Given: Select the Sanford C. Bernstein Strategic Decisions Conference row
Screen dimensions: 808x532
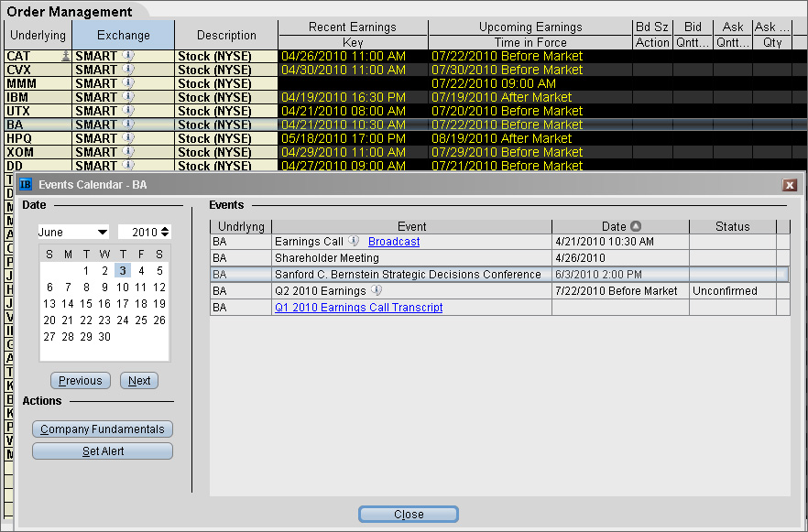Looking at the screenshot, I should pos(500,275).
